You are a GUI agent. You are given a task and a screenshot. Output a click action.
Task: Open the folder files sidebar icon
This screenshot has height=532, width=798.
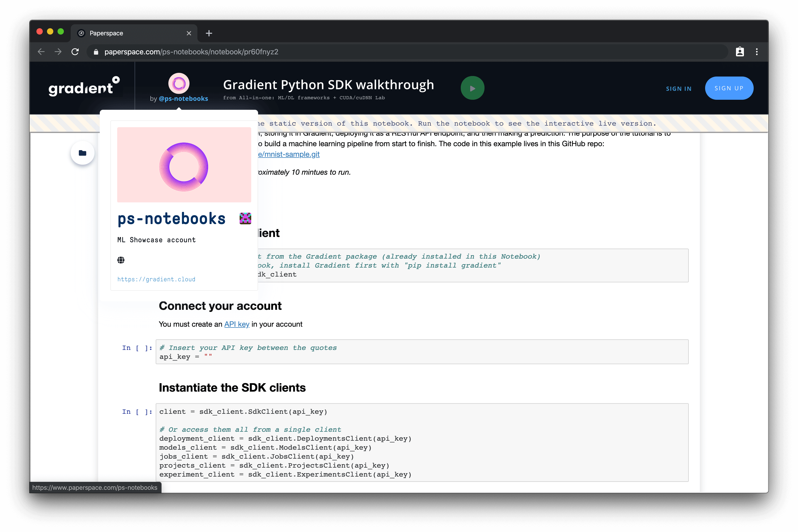tap(82, 153)
